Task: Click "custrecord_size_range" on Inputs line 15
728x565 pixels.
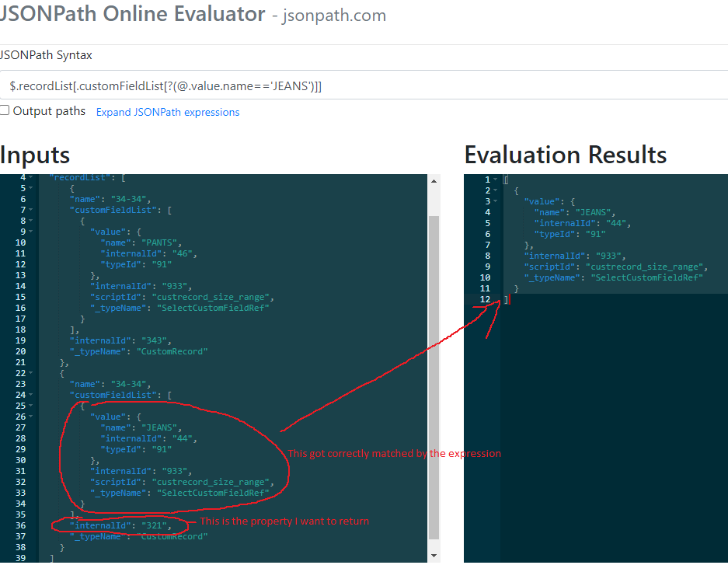Action: pyautogui.click(x=211, y=297)
